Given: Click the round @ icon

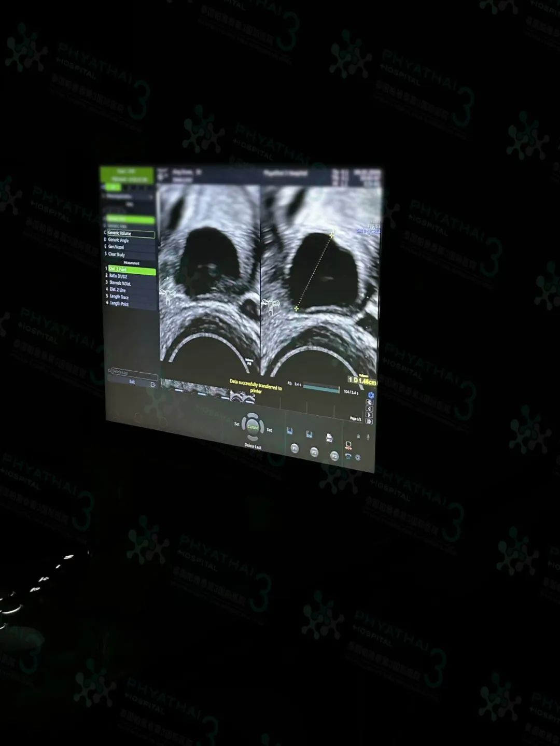Looking at the screenshot, I should click(358, 458).
